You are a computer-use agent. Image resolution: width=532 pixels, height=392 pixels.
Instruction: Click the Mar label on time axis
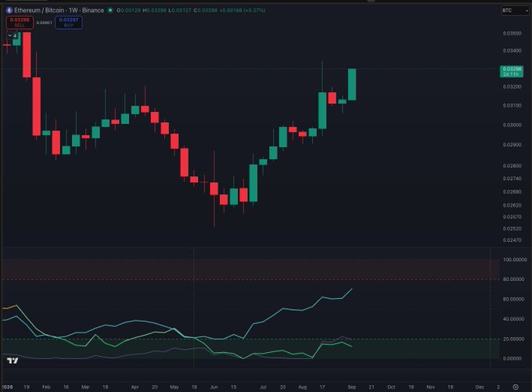click(85, 387)
